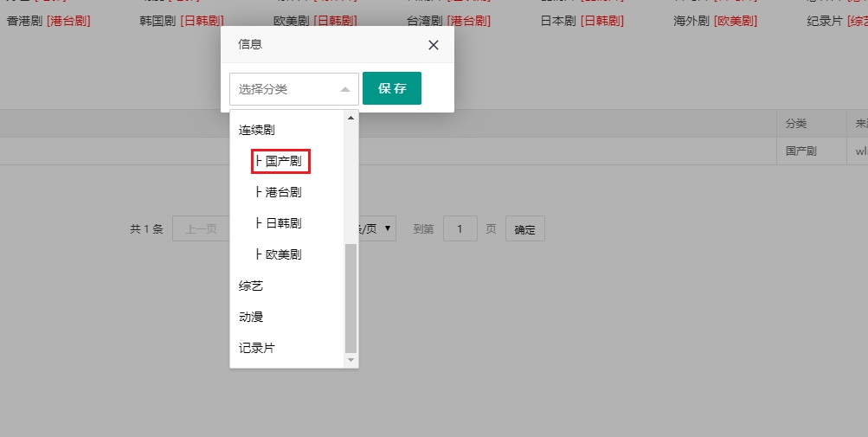868x437 pixels.
Task: Select 综艺 in the category list
Action: point(251,286)
